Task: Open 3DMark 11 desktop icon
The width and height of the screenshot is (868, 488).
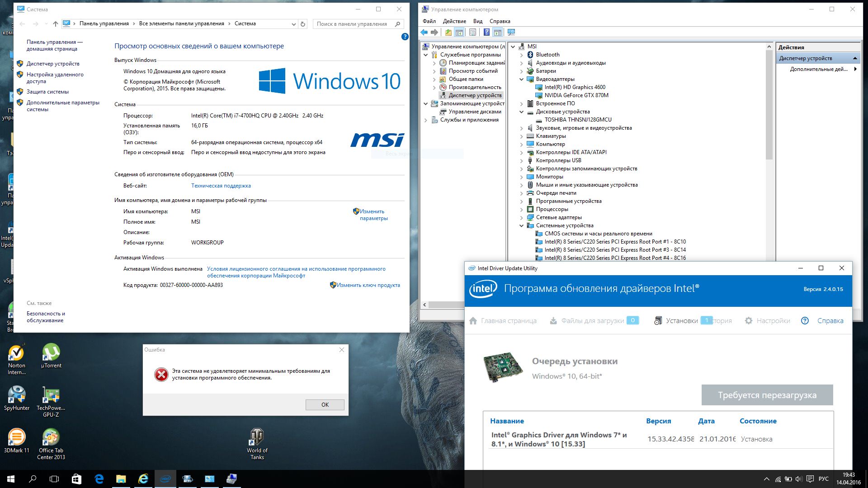Action: click(17, 441)
